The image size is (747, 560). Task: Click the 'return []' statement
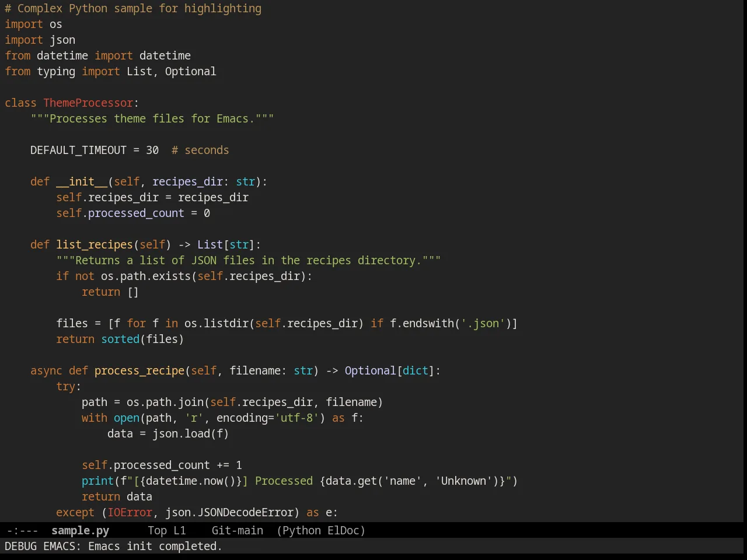point(110,292)
